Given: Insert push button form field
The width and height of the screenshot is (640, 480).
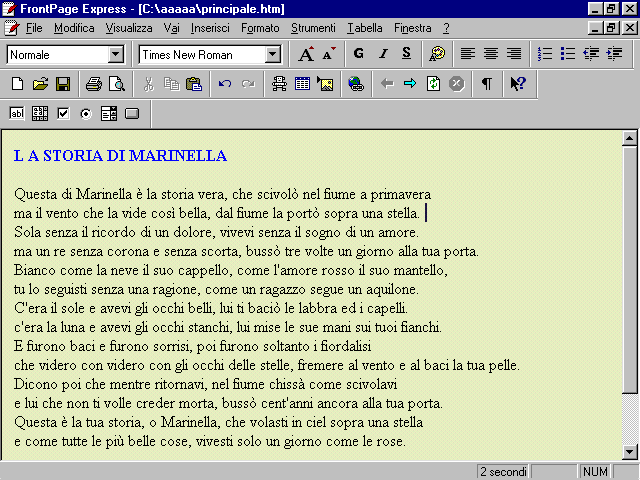Looking at the screenshot, I should pos(132,113).
